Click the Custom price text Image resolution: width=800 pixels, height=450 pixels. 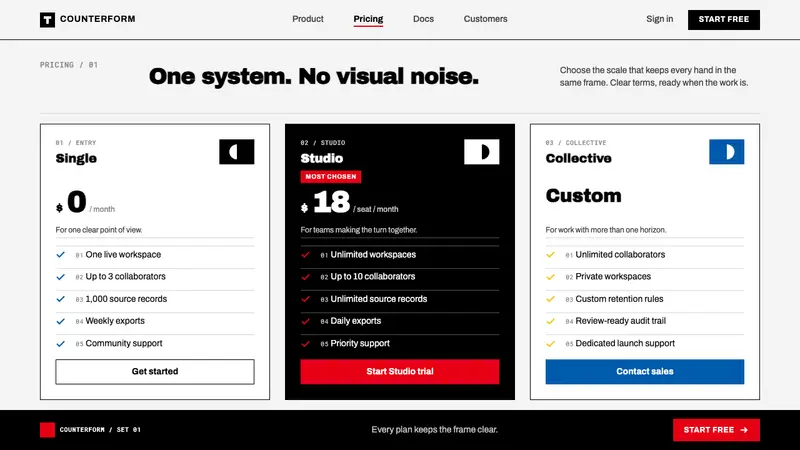[x=583, y=195]
